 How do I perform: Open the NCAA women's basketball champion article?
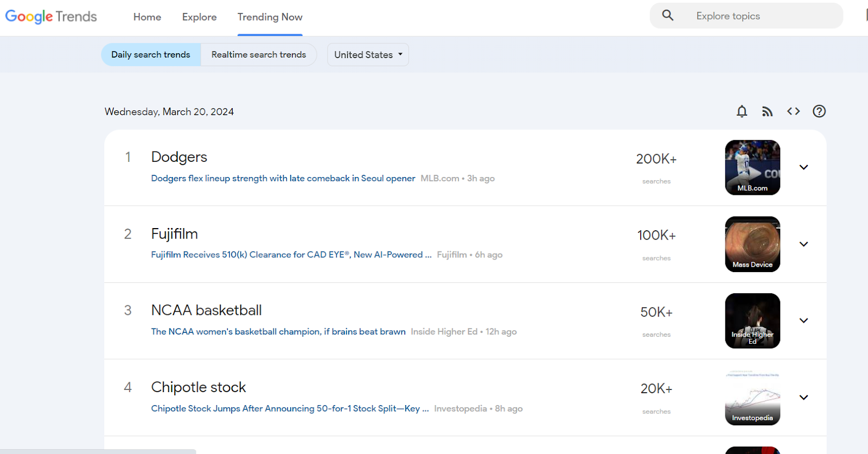pyautogui.click(x=278, y=332)
